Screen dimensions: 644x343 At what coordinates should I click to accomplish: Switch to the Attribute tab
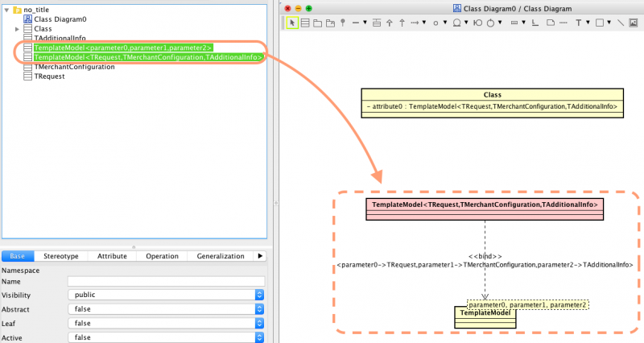click(112, 256)
